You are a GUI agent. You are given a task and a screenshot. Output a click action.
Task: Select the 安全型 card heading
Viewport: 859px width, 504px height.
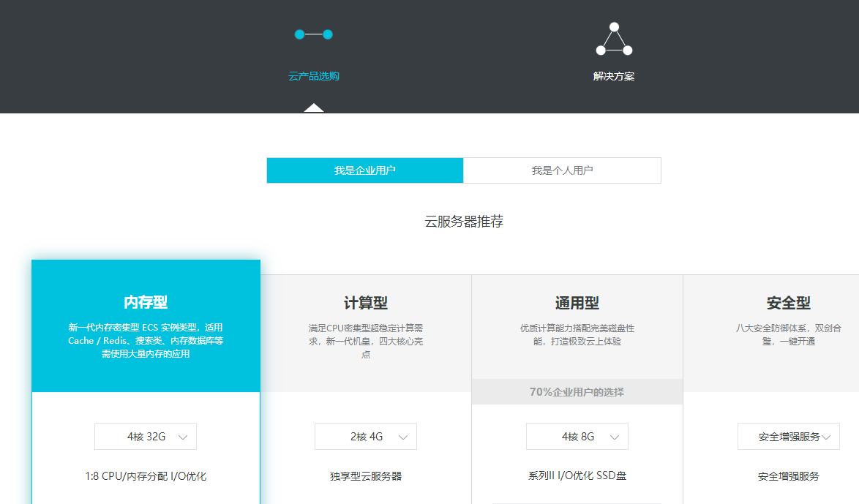point(789,303)
